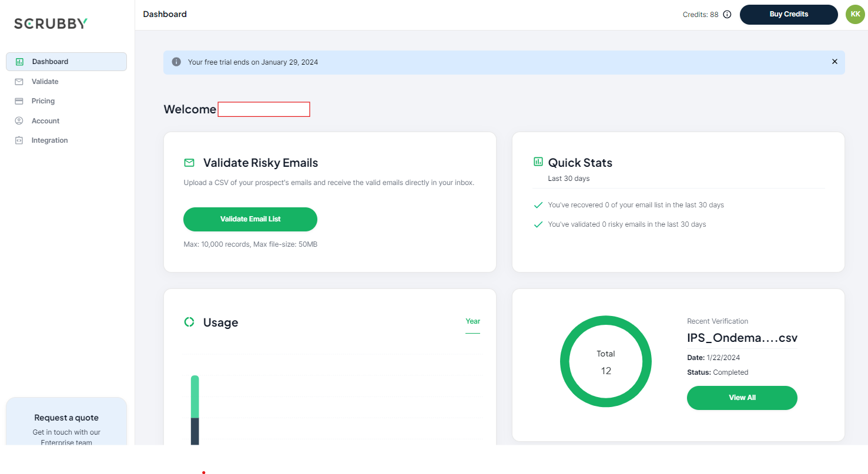This screenshot has width=868, height=474.
Task: Click the Total 12 progress ring
Action: coord(606,362)
